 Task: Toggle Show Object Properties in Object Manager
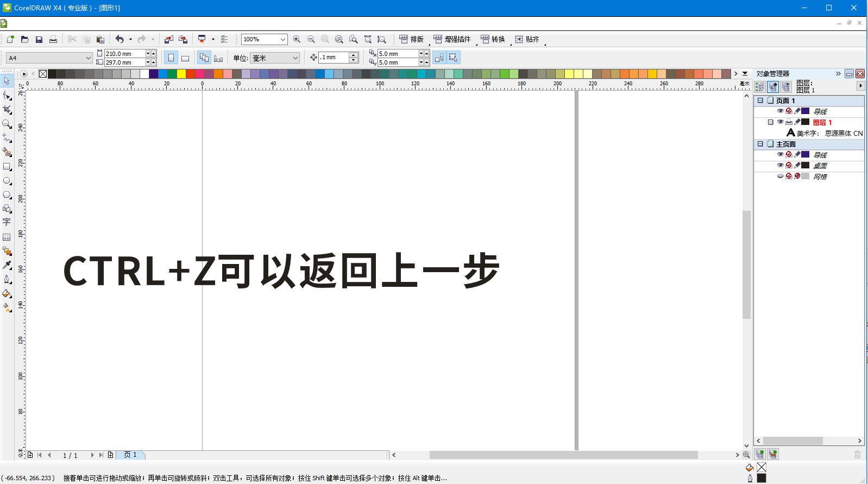(760, 86)
